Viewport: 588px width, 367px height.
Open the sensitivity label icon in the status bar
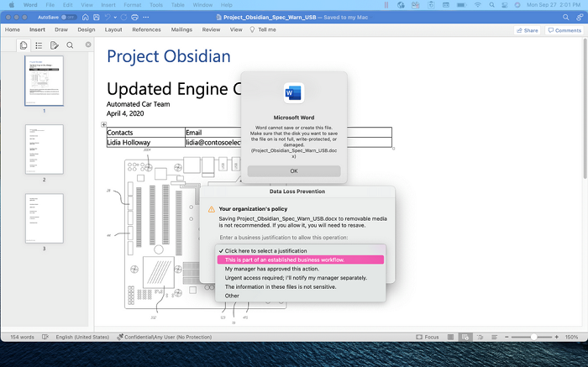120,337
